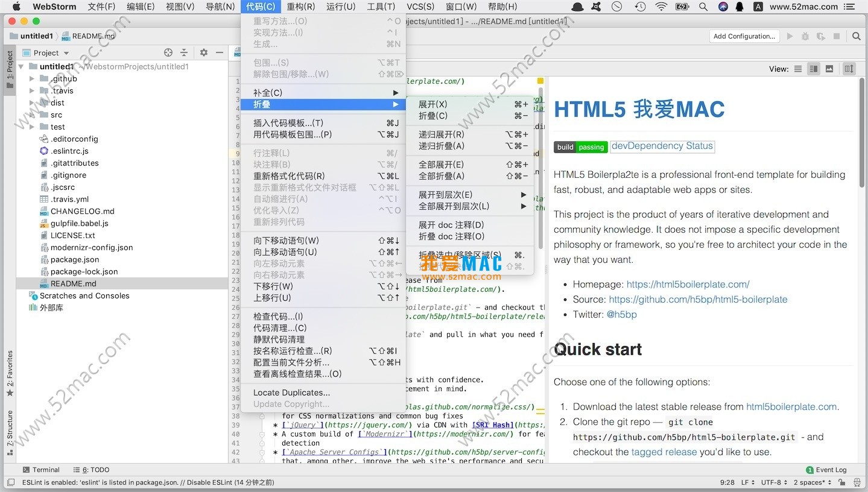Click the hector inspection icon in status bar
Viewport: 868px width, 492px height.
[857, 482]
